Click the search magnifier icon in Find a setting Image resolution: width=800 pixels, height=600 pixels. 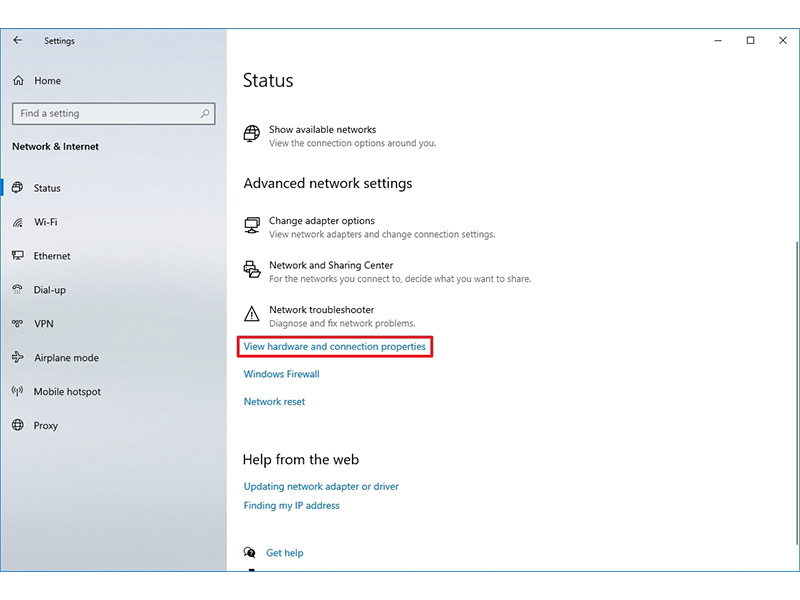coord(205,113)
